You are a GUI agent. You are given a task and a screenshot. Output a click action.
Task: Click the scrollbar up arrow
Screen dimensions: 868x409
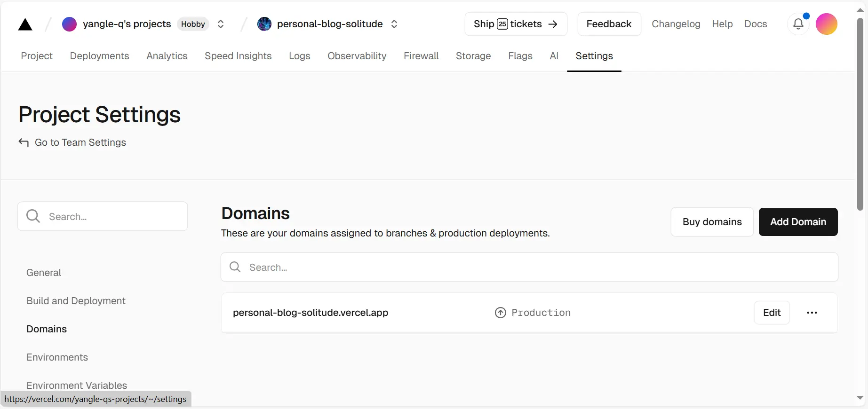(x=860, y=10)
